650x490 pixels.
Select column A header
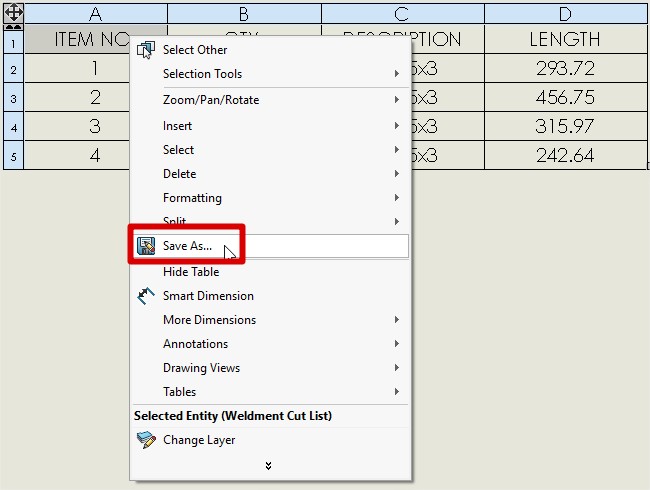(x=96, y=14)
